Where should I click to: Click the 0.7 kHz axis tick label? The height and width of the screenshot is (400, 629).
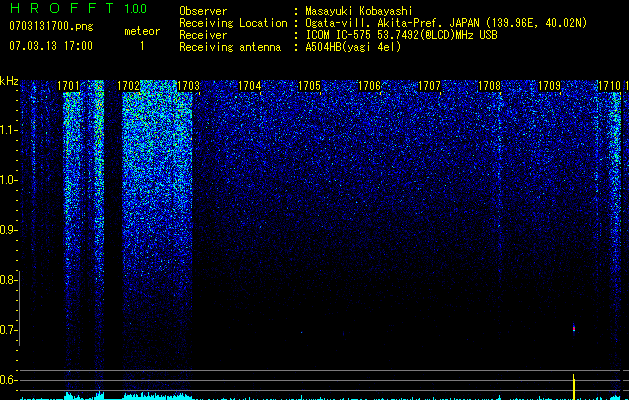click(x=8, y=330)
